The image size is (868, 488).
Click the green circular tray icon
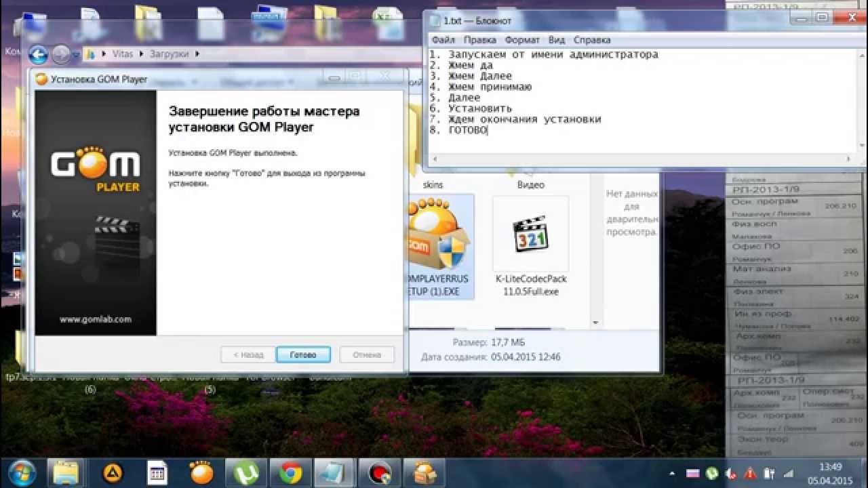coord(712,473)
